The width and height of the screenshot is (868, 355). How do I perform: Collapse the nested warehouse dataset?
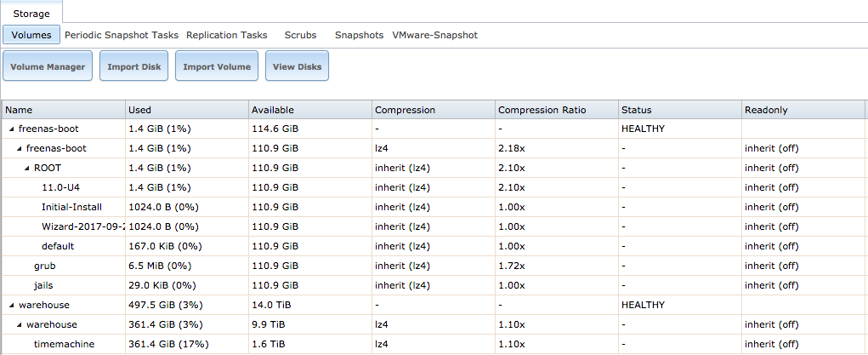[x=20, y=324]
